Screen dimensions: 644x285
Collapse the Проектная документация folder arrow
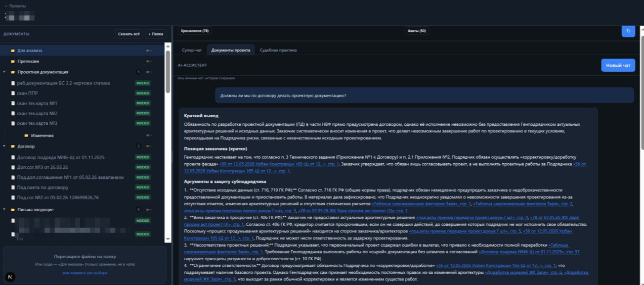tap(5, 72)
